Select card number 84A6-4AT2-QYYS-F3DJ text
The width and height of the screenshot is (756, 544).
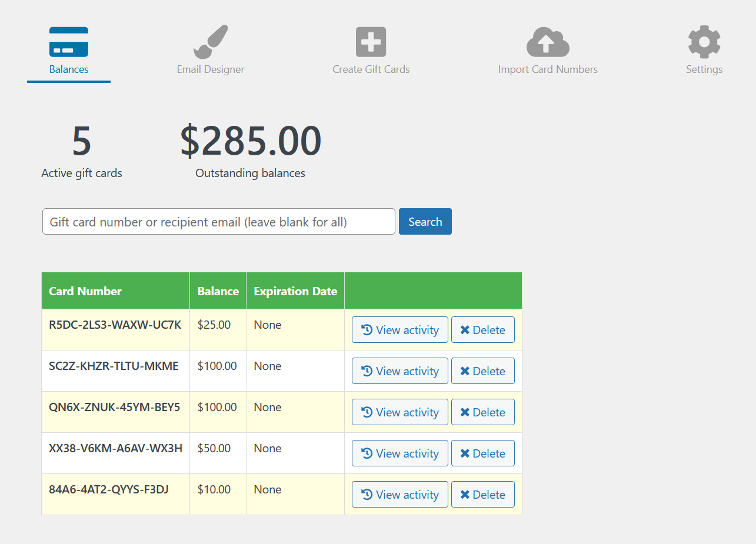pyautogui.click(x=109, y=489)
